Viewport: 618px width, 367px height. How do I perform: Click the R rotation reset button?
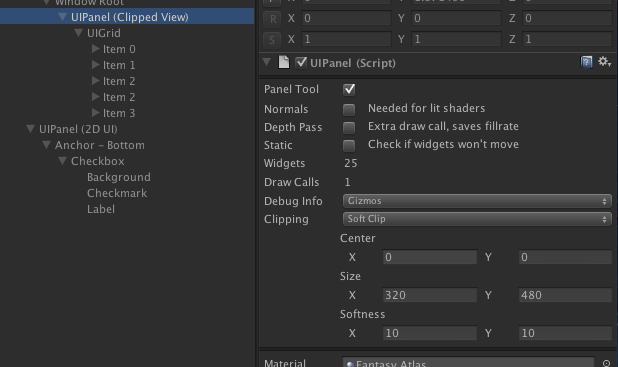[272, 19]
